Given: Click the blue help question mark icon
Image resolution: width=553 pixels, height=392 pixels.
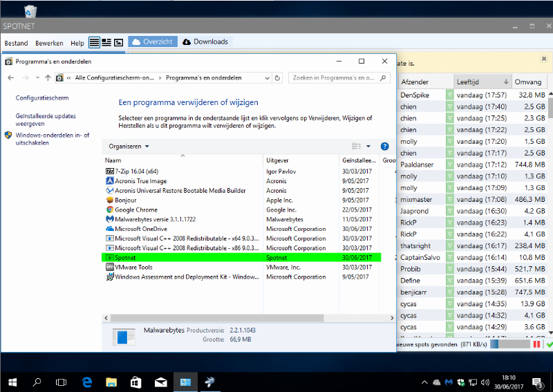Looking at the screenshot, I should coord(385,146).
